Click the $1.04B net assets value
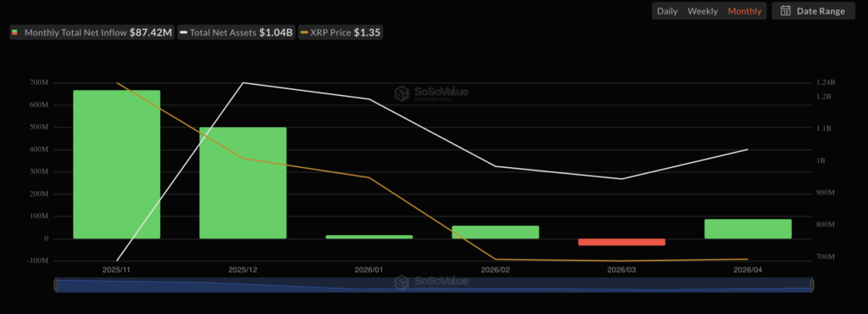This screenshot has height=314, width=868. tap(275, 33)
